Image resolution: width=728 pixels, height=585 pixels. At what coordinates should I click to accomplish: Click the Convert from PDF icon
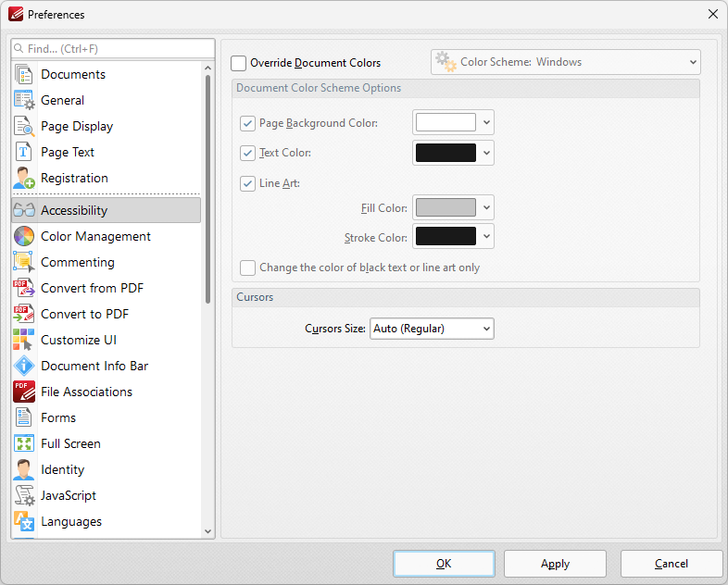tap(24, 288)
